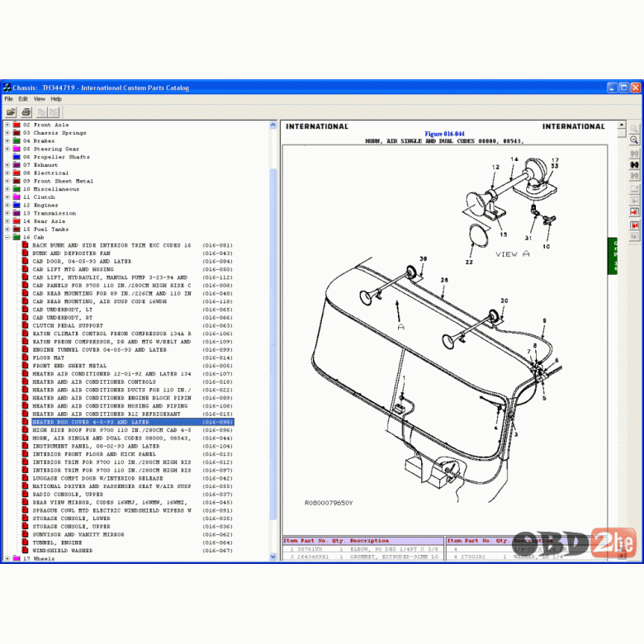Click figure panel scrollbar up arrow
644x644 pixels.
click(622, 125)
